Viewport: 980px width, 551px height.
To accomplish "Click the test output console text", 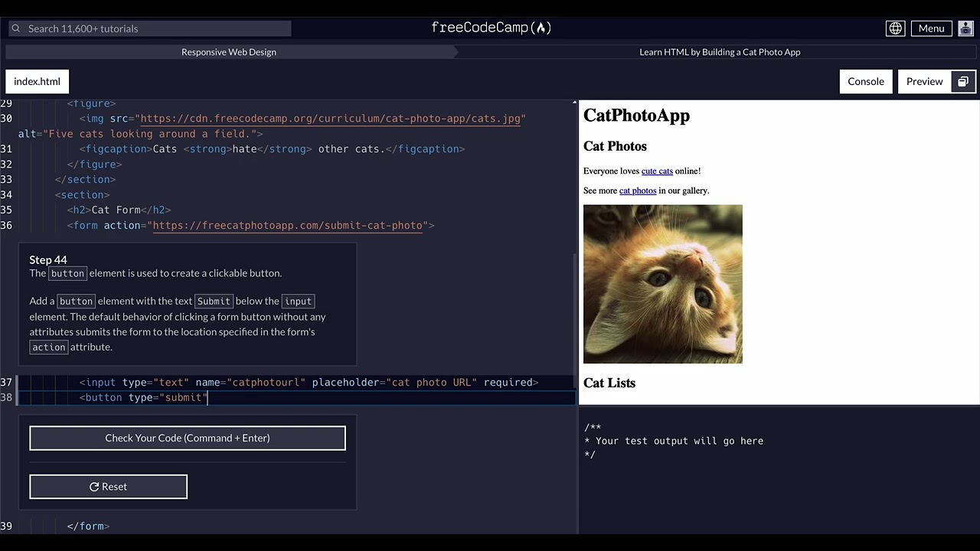I will pos(674,441).
